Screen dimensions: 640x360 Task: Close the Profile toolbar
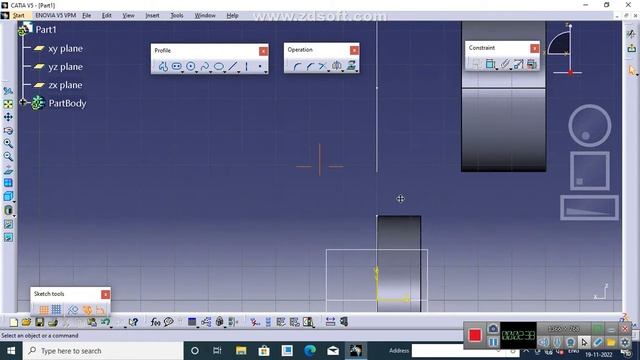pos(263,51)
